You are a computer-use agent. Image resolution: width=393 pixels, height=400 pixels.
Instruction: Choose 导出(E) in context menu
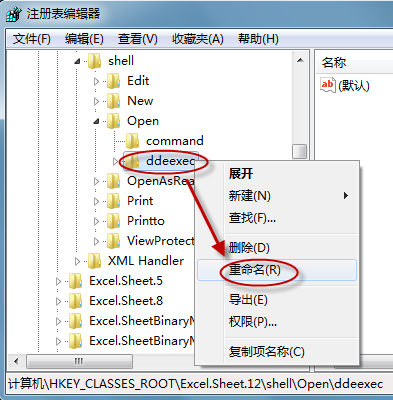pyautogui.click(x=277, y=300)
